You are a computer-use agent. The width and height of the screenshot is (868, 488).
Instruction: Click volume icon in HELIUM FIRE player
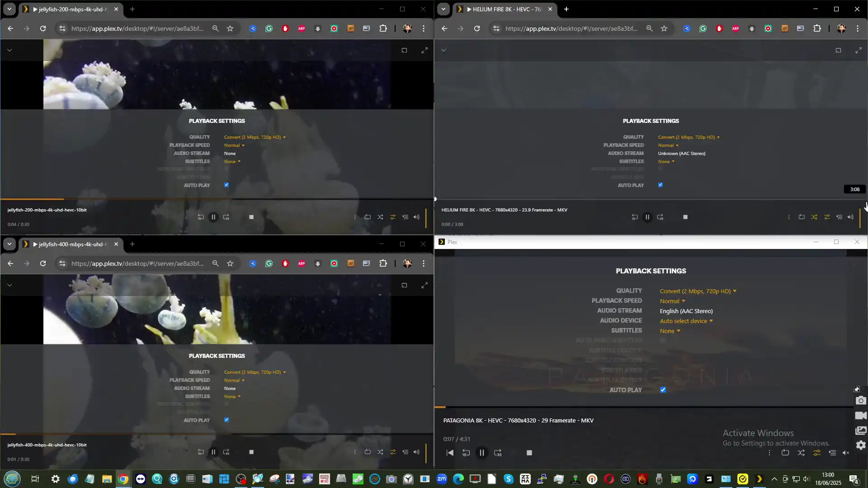(x=850, y=217)
